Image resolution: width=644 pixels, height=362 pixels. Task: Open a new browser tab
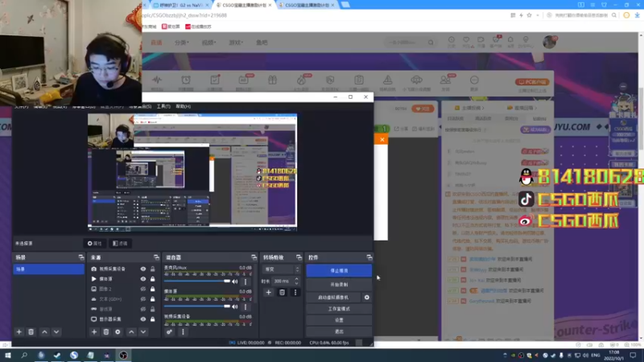tap(345, 5)
